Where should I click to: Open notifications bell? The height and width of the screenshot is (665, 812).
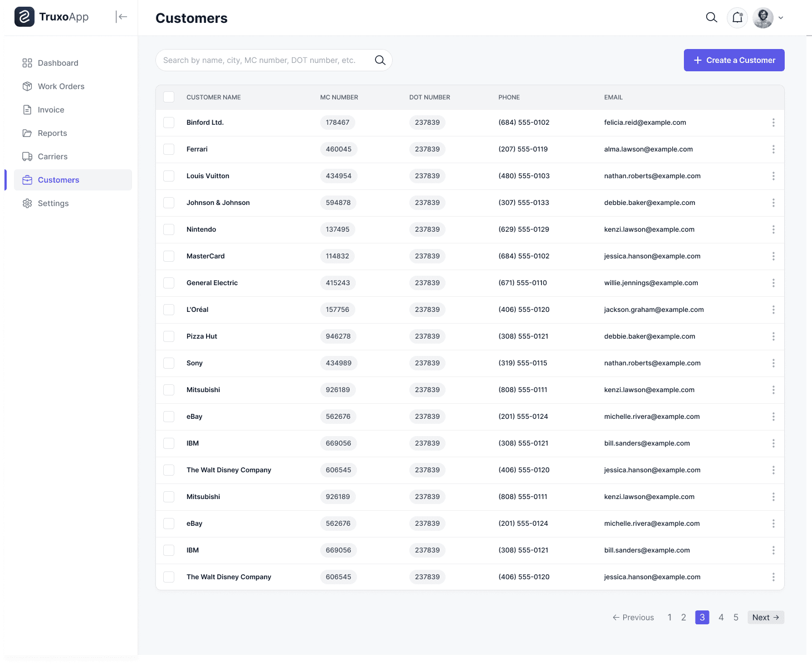tap(737, 17)
